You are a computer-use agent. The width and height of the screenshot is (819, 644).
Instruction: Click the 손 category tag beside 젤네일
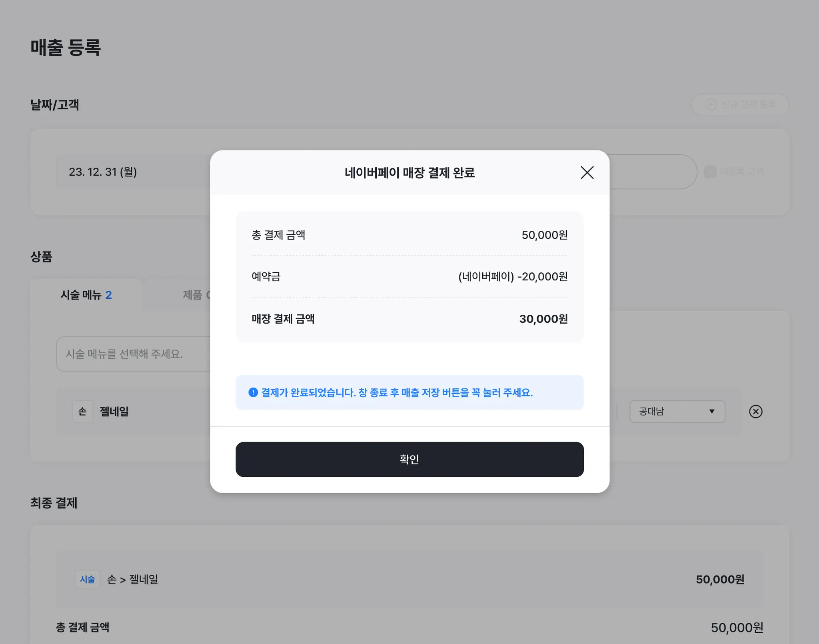click(82, 411)
